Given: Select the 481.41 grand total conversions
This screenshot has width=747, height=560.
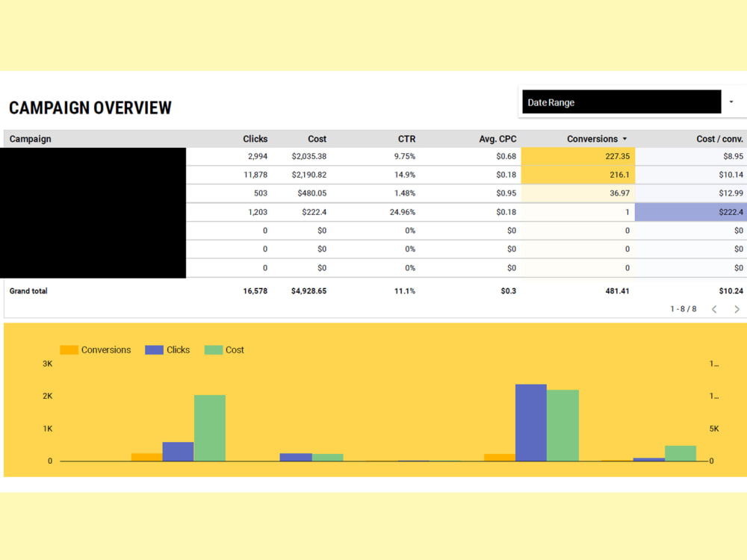Looking at the screenshot, I should point(617,291).
